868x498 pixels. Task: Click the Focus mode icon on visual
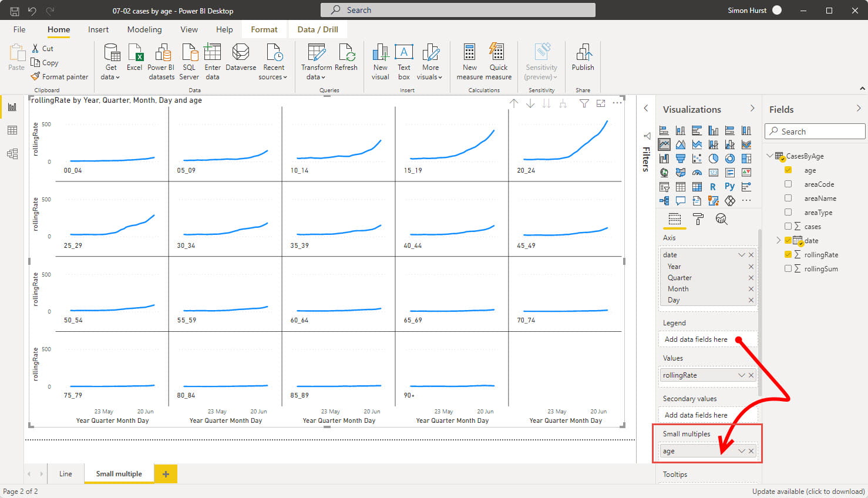tap(601, 103)
